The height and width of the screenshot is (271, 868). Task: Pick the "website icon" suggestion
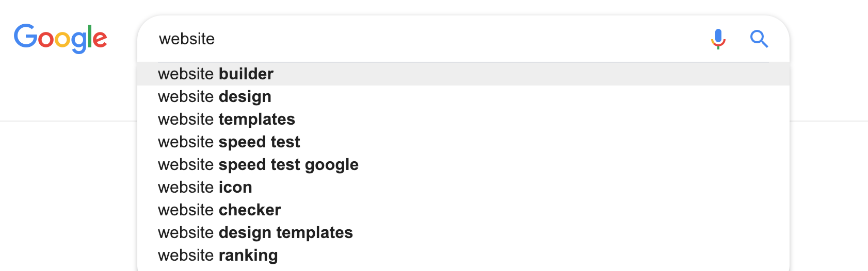coord(205,188)
